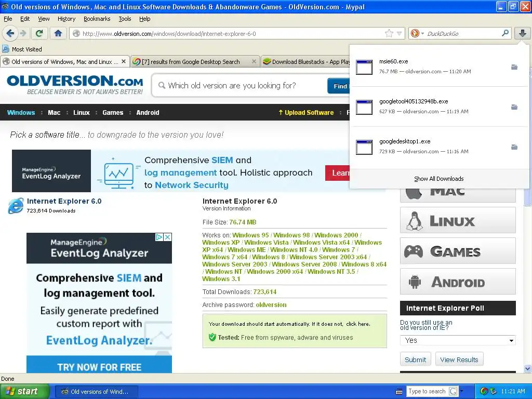Click the Internet Explorer logo icon
This screenshot has height=399, width=532.
click(16, 206)
